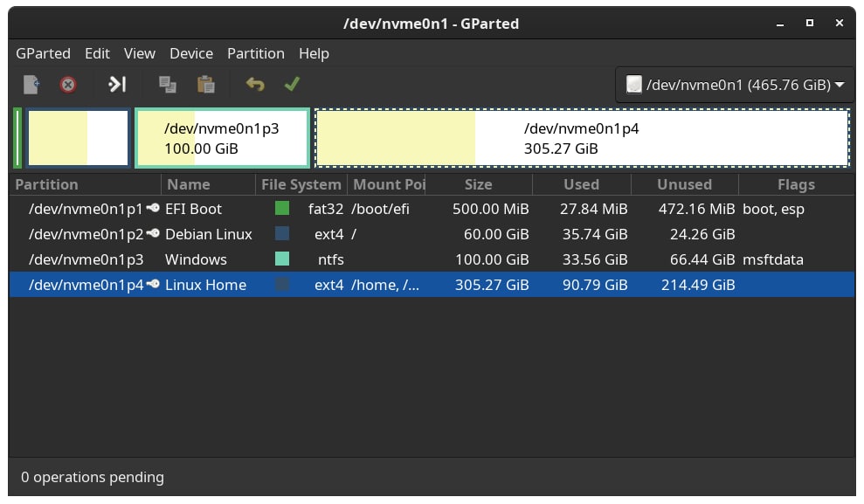This screenshot has height=504, width=864.
Task: Click the 66.44 GiB unused cell
Action: pos(702,259)
